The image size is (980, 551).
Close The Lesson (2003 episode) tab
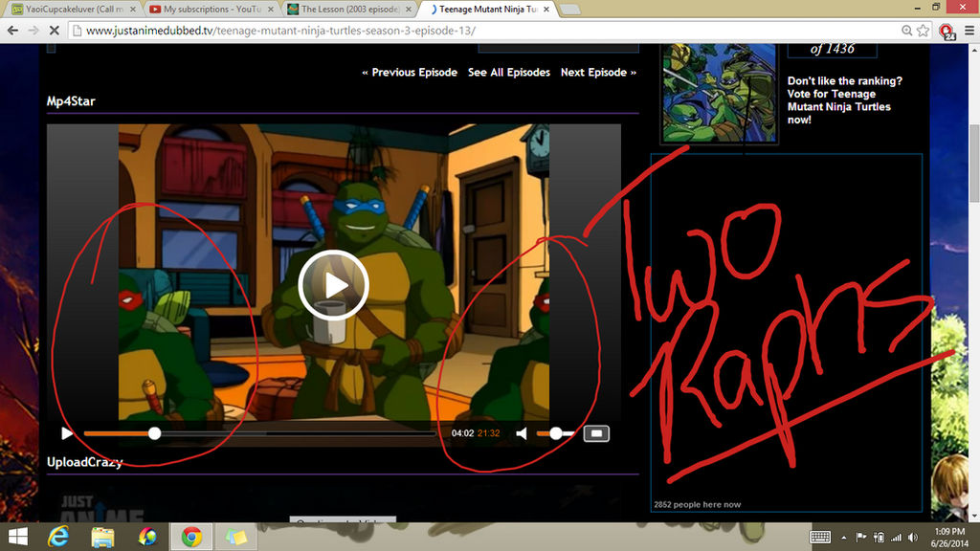tap(408, 10)
